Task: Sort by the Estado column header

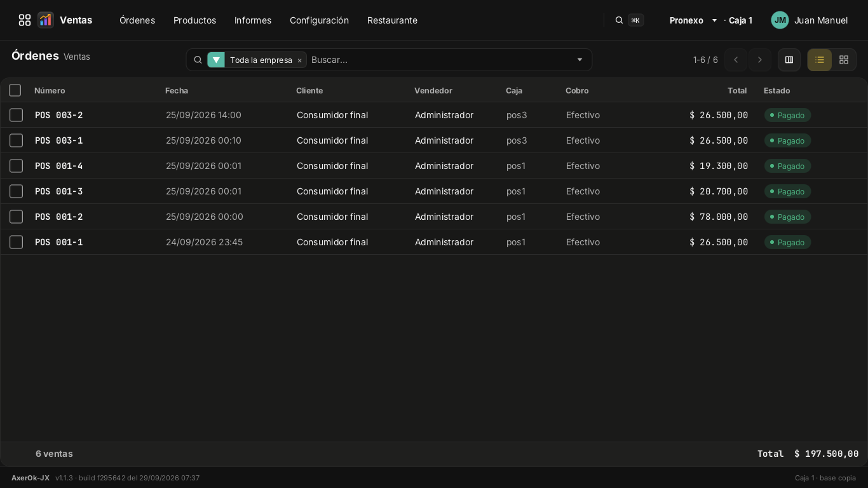Action: pyautogui.click(x=776, y=91)
